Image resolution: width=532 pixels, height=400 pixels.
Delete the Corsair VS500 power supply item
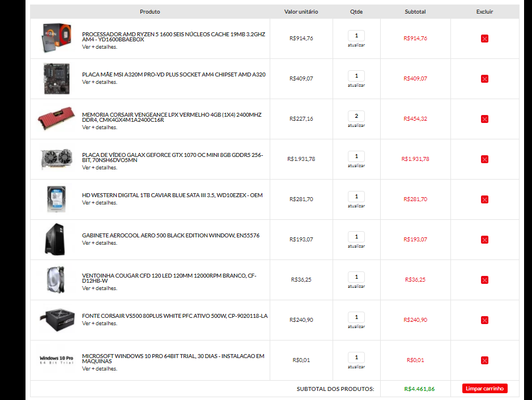[x=484, y=320]
